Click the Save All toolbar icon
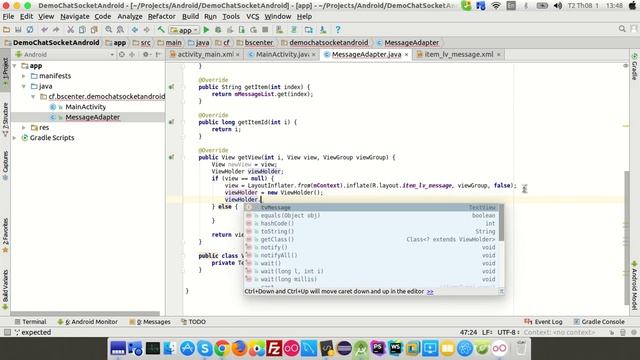 point(18,30)
